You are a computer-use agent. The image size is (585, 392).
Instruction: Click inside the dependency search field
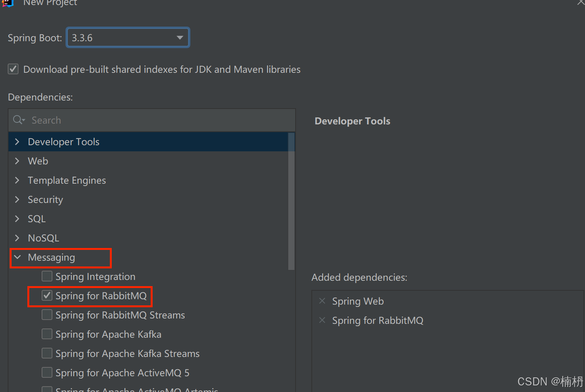[x=116, y=120]
